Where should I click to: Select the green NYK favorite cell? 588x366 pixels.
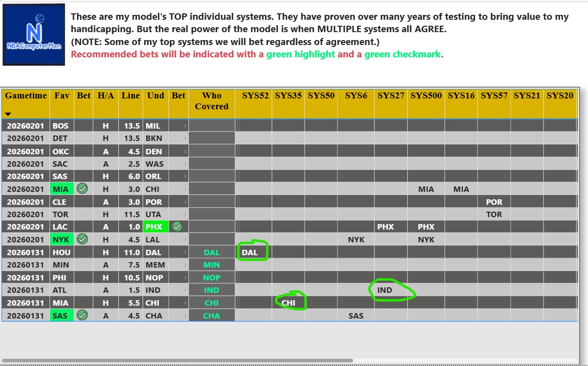tap(61, 239)
